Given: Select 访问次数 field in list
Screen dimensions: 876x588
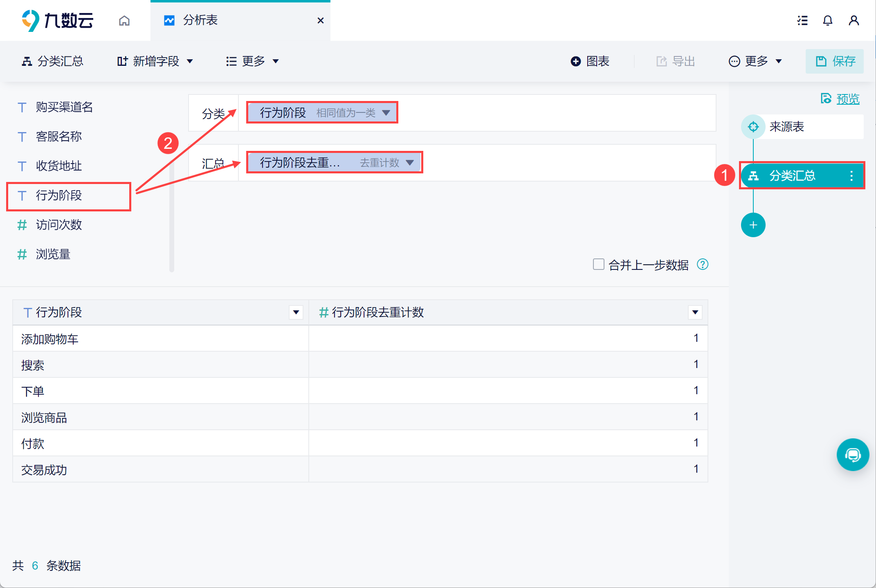Looking at the screenshot, I should 59,225.
